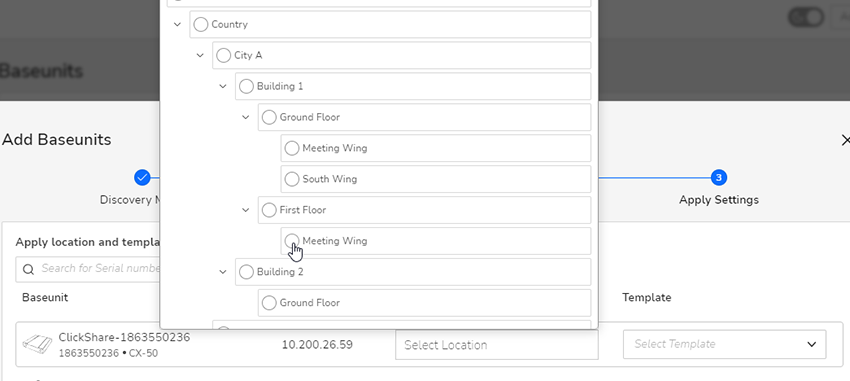Click the Search for Serial number field
The image size is (850, 381).
point(88,269)
